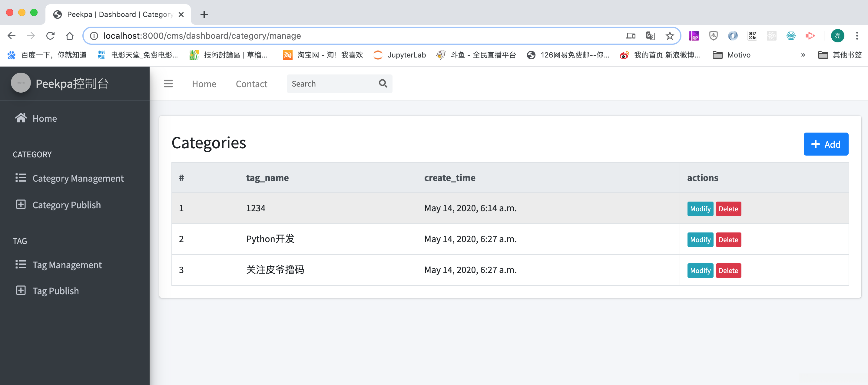Click the browser reload icon
Image resolution: width=868 pixels, height=385 pixels.
(x=50, y=36)
